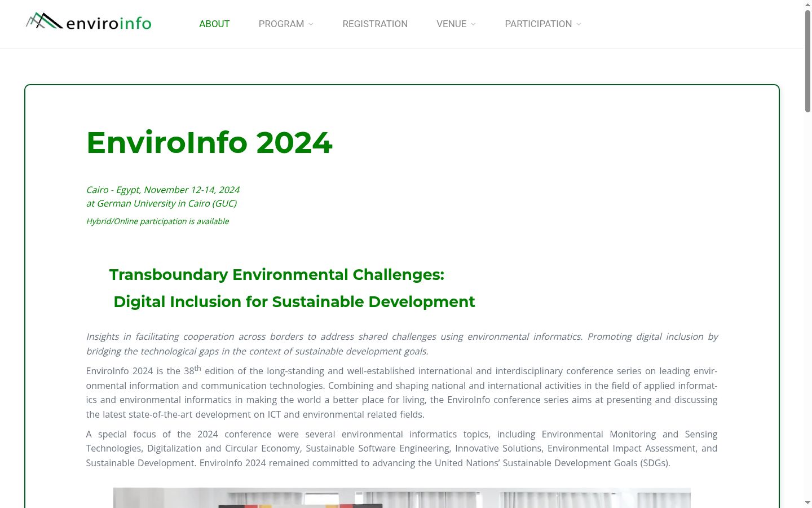Click "Transboundary Environmental Challenges:" heading
Image resolution: width=812 pixels, height=508 pixels.
click(x=277, y=275)
